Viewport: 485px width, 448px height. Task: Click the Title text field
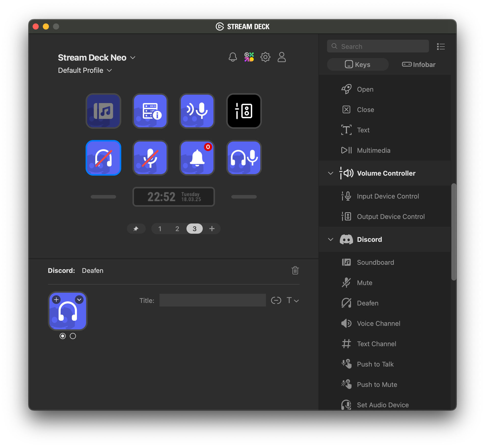tap(212, 300)
